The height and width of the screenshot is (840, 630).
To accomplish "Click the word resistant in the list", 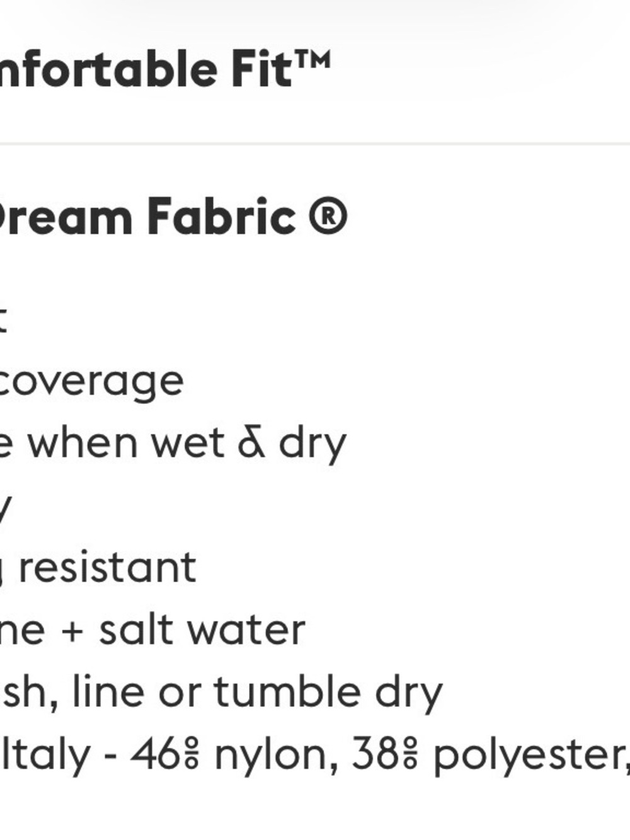I will (108, 568).
